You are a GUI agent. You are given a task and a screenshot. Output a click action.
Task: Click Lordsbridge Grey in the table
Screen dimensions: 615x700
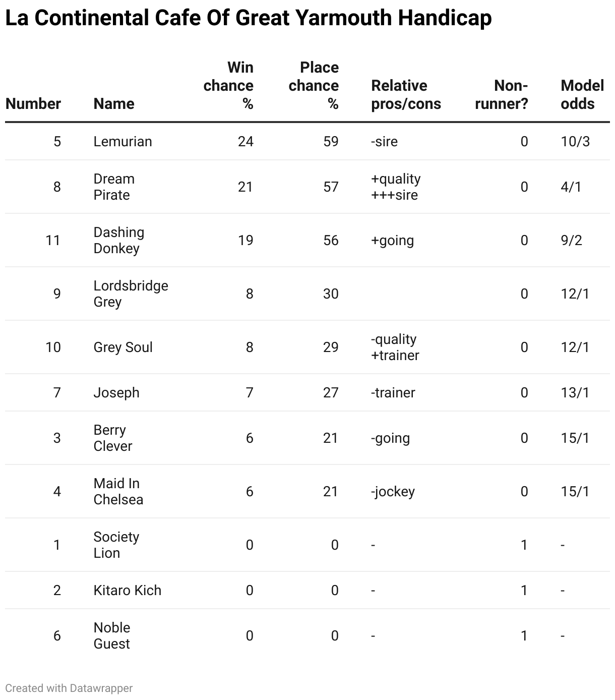tap(131, 294)
